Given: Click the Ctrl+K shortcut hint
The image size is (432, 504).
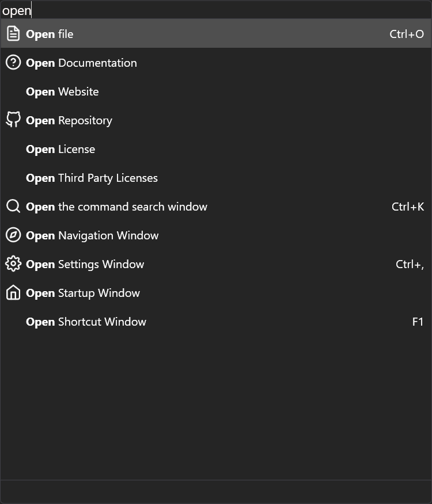Looking at the screenshot, I should coord(407,207).
